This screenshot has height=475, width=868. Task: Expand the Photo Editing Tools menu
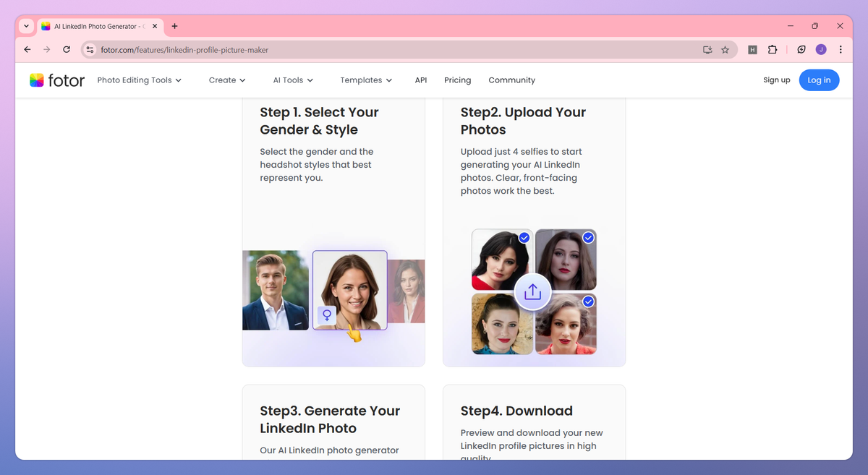(140, 80)
